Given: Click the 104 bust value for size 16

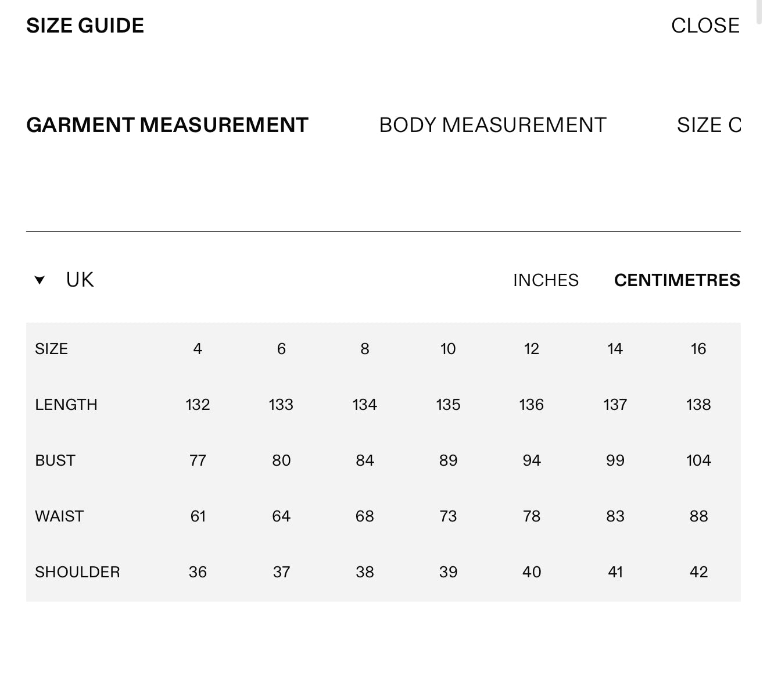Looking at the screenshot, I should 698,460.
